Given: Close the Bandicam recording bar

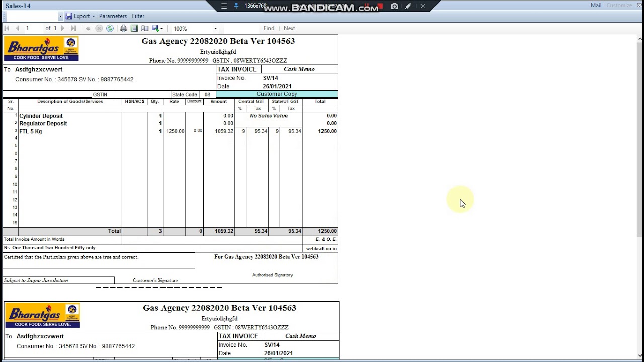Looking at the screenshot, I should (423, 6).
